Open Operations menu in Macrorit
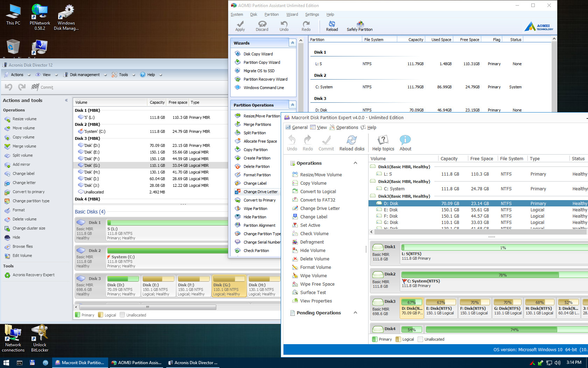The image size is (588, 368). point(344,128)
